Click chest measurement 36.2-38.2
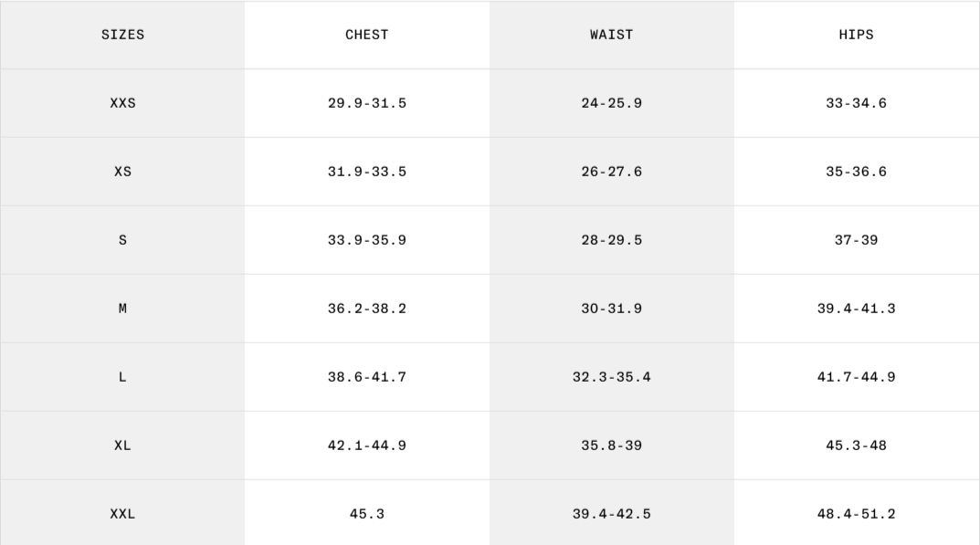980x545 pixels. pos(366,309)
